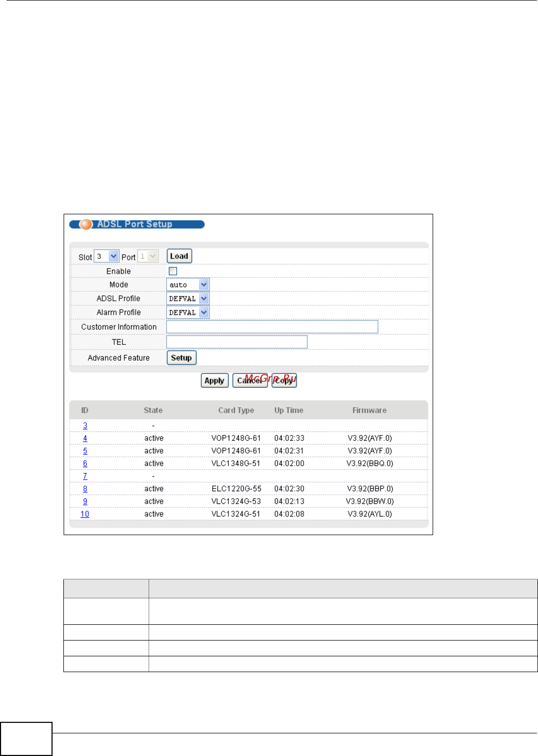Click into the TEL input field

[237, 342]
